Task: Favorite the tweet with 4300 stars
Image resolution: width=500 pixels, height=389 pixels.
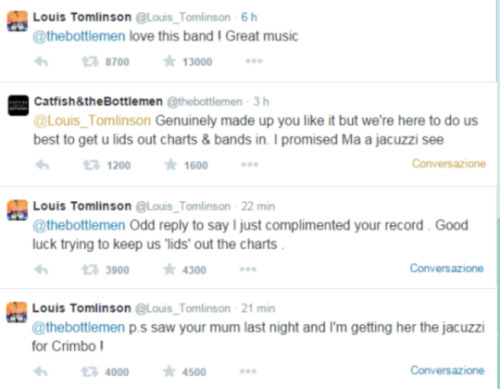Action: [169, 269]
